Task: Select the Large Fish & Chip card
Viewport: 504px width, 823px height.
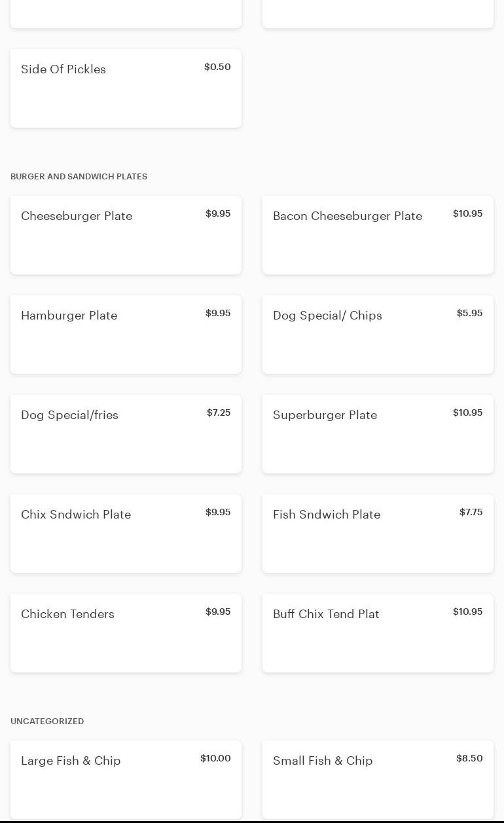Action: 126,779
